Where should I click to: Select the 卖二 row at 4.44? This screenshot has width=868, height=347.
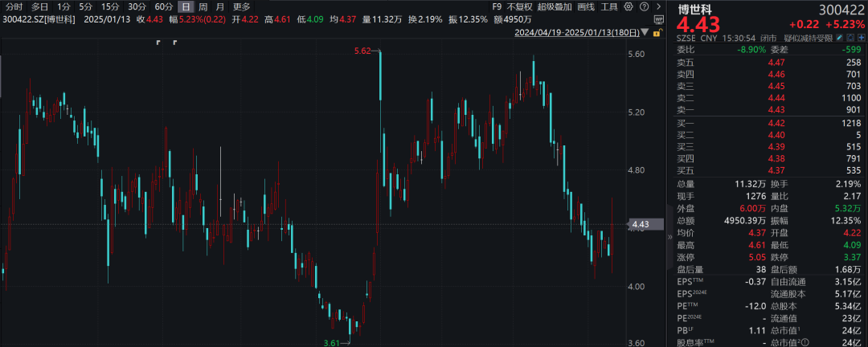tap(769, 97)
